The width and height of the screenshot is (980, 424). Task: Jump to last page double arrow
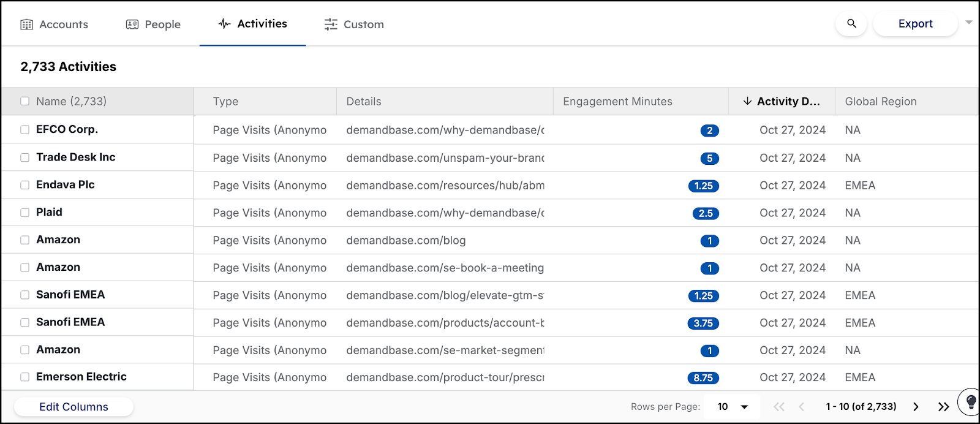(943, 407)
